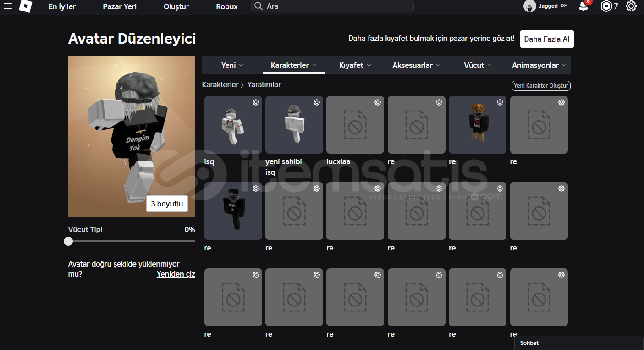The height and width of the screenshot is (350, 644).
Task: Open the gear options on the lucxiaa outfit
Action: click(378, 102)
